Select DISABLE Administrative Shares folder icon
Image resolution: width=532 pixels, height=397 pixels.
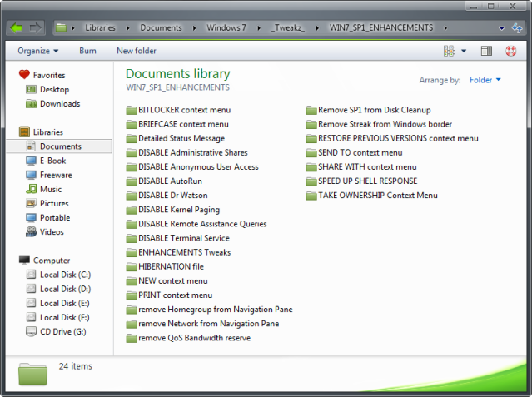[132, 152]
